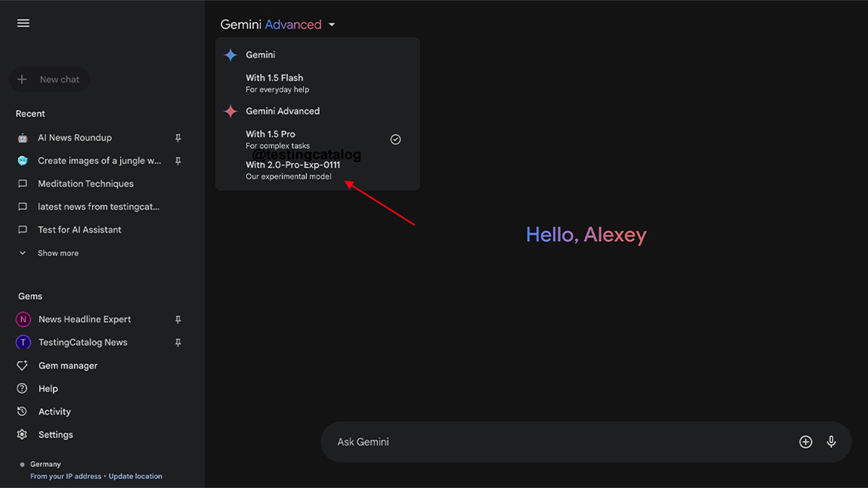
Task: Click the T avatar for TestingCatalog News
Action: click(23, 342)
